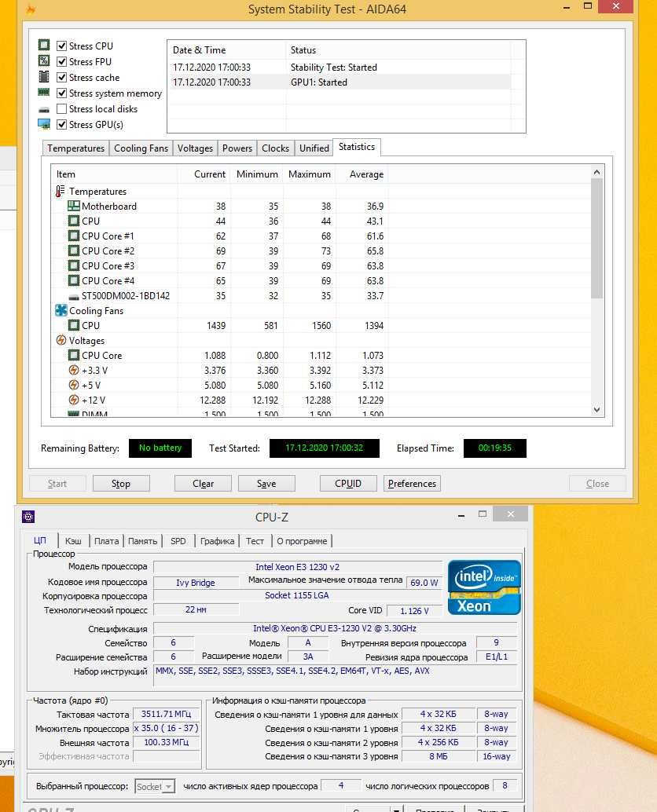
Task: Click the hard drive icon of ST500DM002-1BD142
Action: coord(74,297)
